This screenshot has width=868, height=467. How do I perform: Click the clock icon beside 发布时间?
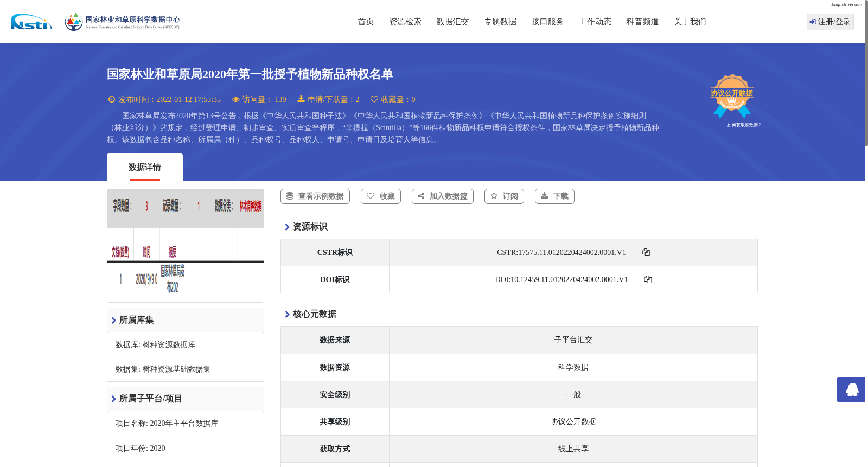(112, 99)
